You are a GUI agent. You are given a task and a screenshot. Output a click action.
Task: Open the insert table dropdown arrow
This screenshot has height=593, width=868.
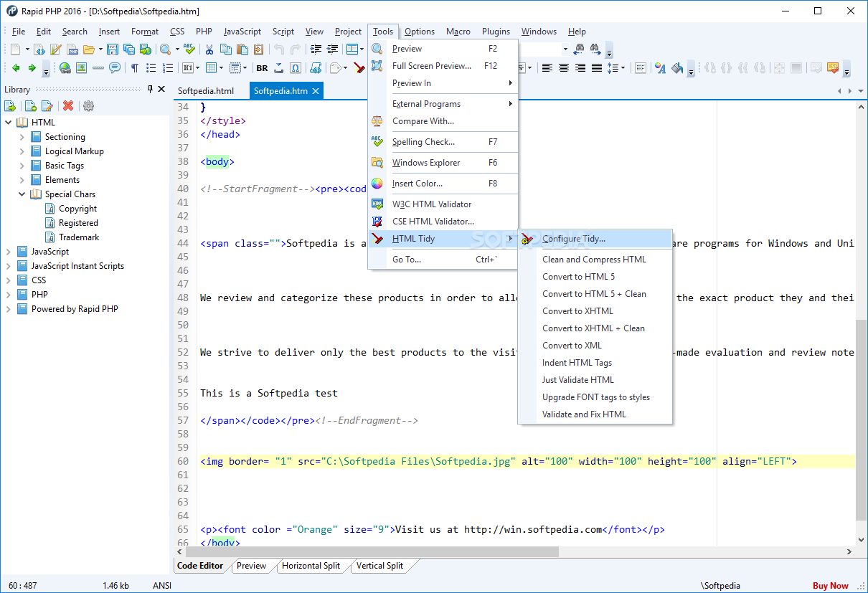tap(220, 68)
